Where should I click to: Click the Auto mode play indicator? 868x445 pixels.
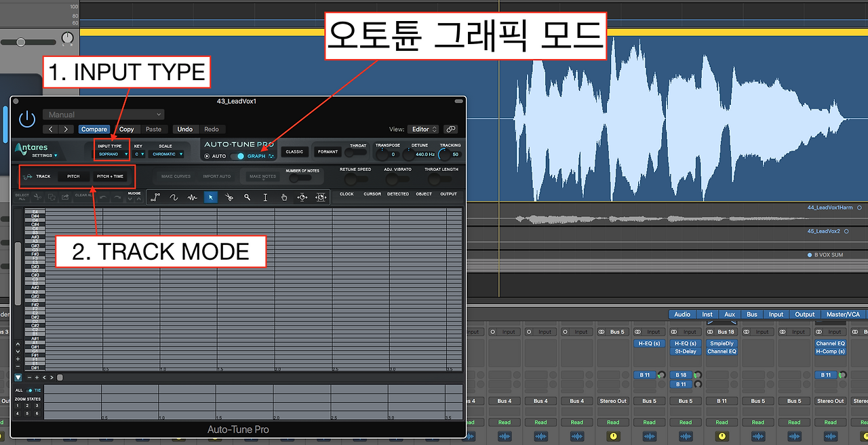coord(207,156)
